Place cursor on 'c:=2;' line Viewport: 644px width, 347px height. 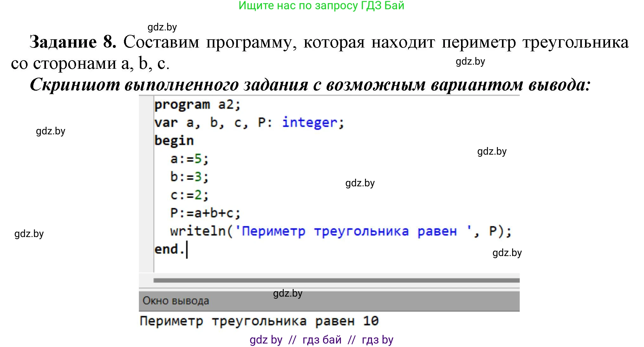[189, 195]
